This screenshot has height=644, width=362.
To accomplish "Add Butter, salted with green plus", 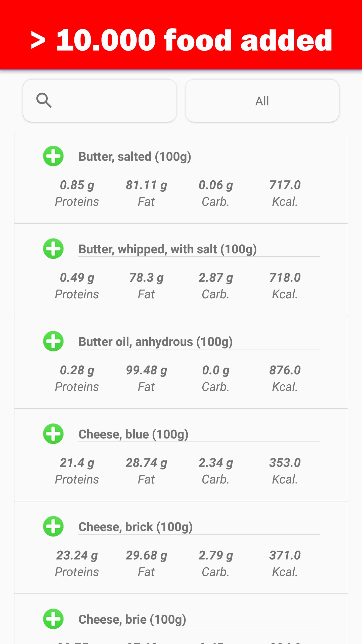I will pos(53,156).
